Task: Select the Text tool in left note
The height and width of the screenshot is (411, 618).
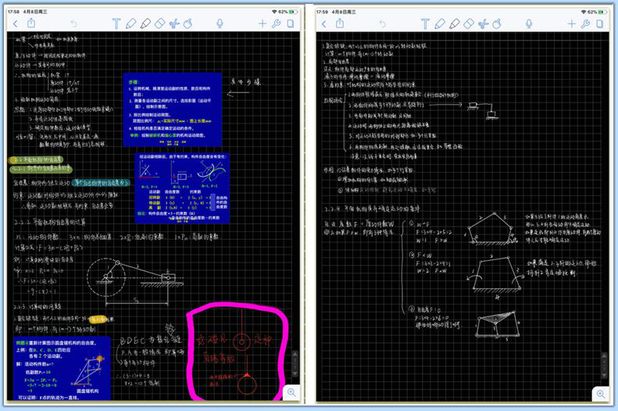Action: tap(117, 22)
